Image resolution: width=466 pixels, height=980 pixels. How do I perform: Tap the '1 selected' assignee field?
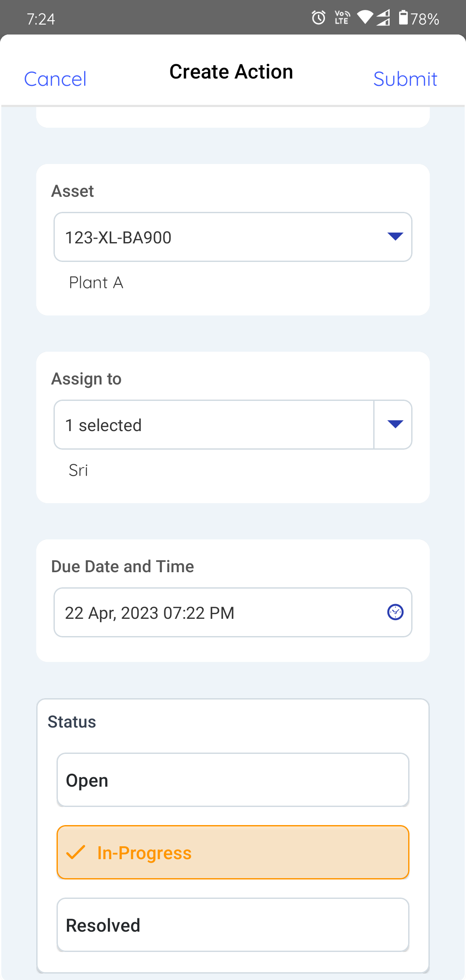click(x=214, y=425)
